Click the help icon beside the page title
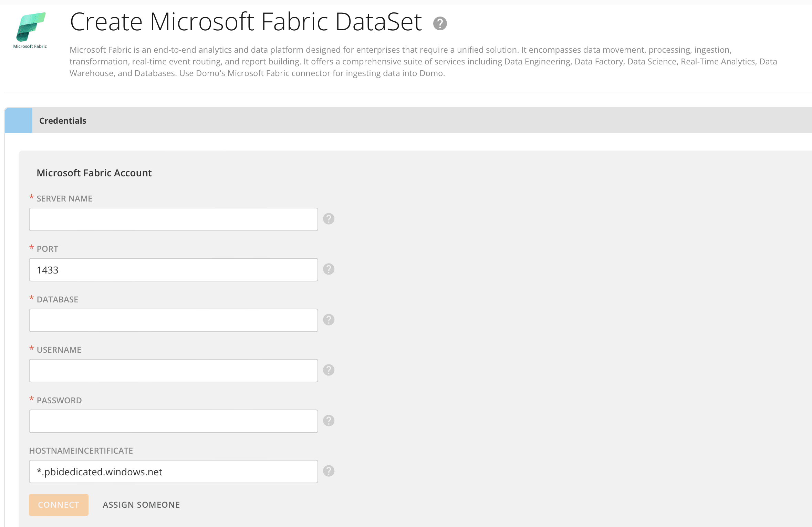812x527 pixels. coord(440,23)
